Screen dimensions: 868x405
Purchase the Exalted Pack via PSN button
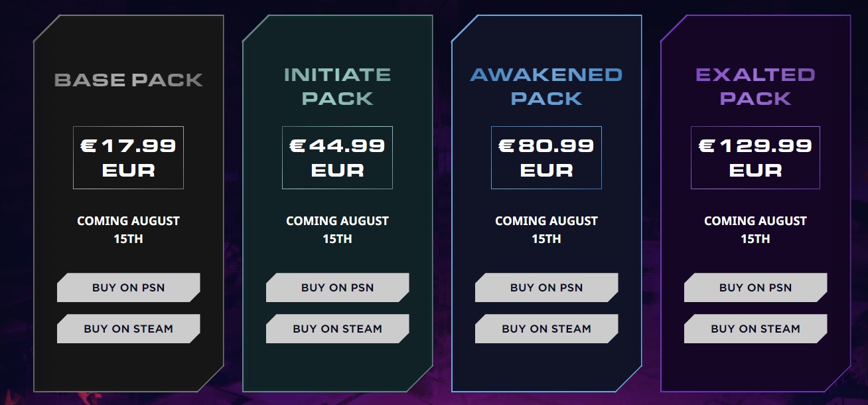pos(755,287)
